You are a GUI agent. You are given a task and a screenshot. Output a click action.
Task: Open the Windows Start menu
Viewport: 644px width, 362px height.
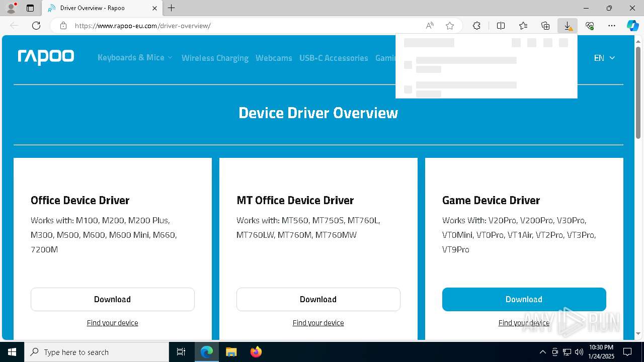(x=12, y=352)
